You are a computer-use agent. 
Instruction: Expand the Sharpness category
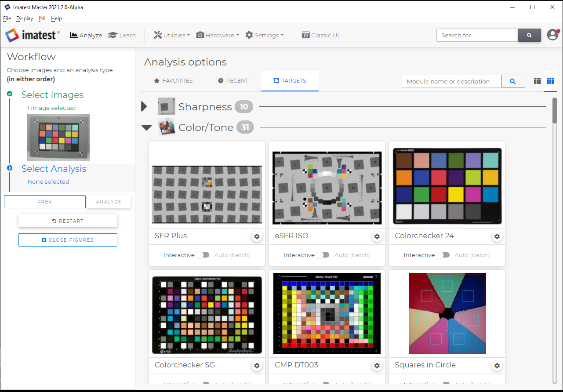[144, 106]
